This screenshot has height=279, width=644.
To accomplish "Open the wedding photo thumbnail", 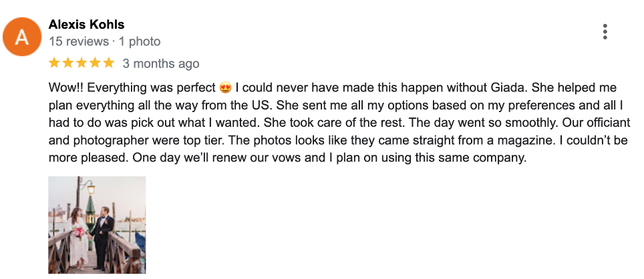I will pyautogui.click(x=97, y=224).
